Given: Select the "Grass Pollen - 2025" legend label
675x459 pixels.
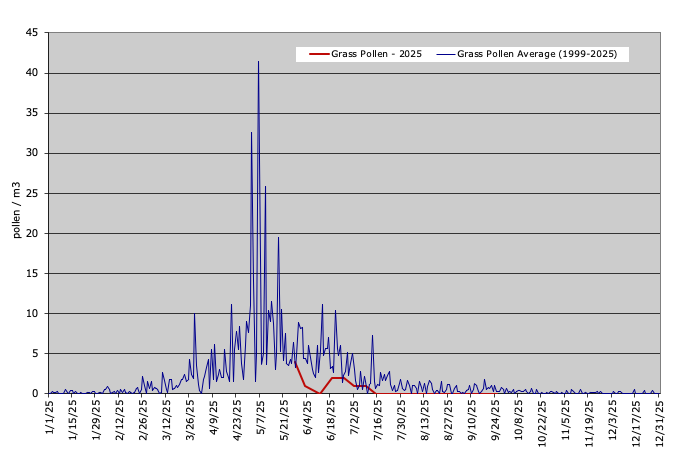Looking at the screenshot, I should (x=377, y=54).
